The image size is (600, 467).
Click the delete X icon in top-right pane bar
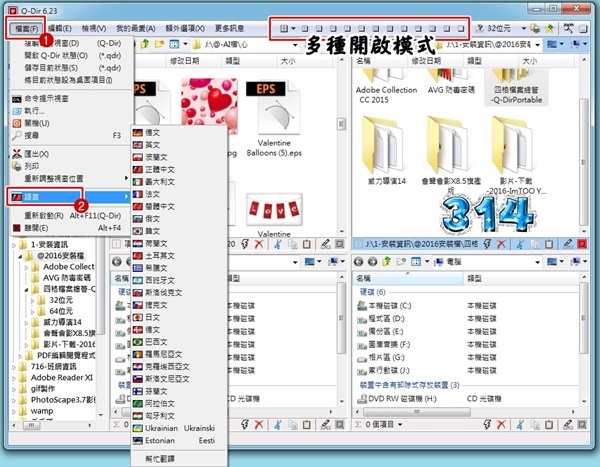coord(501,244)
